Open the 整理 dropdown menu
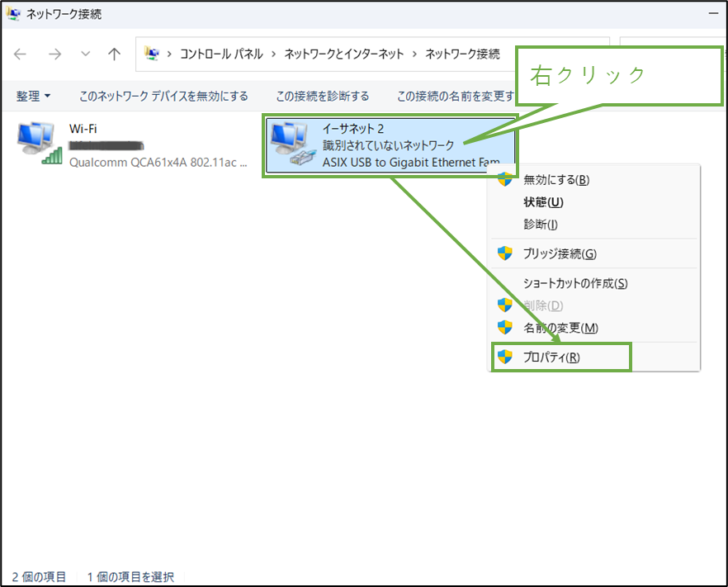The height and width of the screenshot is (587, 728). (33, 96)
